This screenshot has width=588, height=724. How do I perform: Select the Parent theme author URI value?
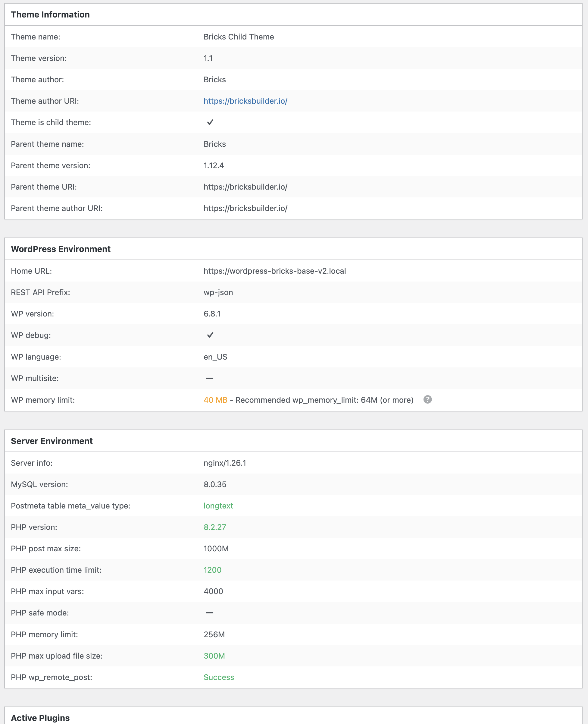(x=245, y=209)
